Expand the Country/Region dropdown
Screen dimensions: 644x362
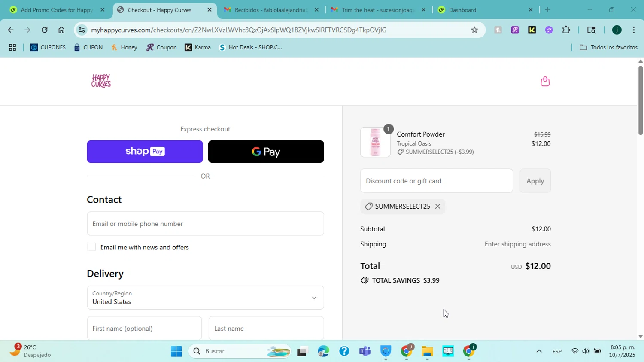pyautogui.click(x=205, y=298)
